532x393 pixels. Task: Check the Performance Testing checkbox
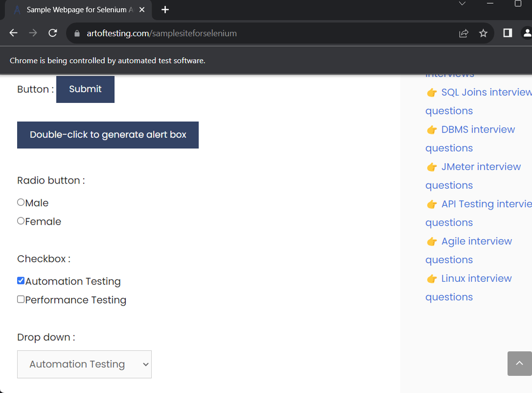(x=21, y=299)
